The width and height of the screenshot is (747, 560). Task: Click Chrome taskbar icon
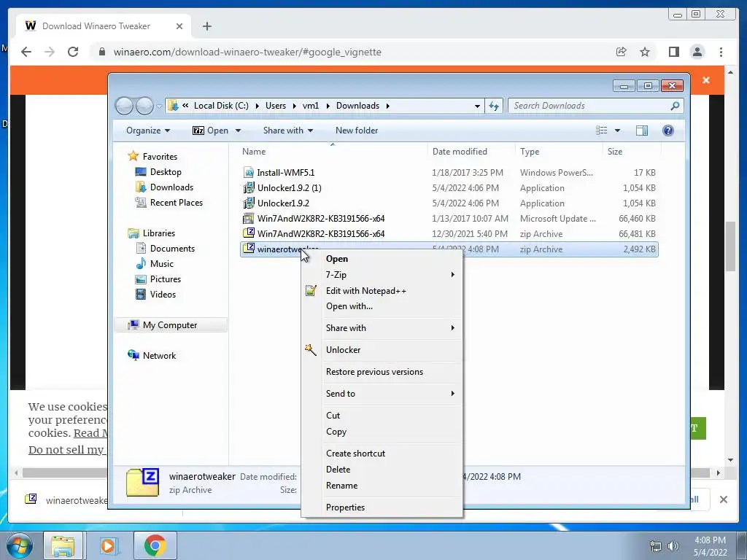coord(155,545)
